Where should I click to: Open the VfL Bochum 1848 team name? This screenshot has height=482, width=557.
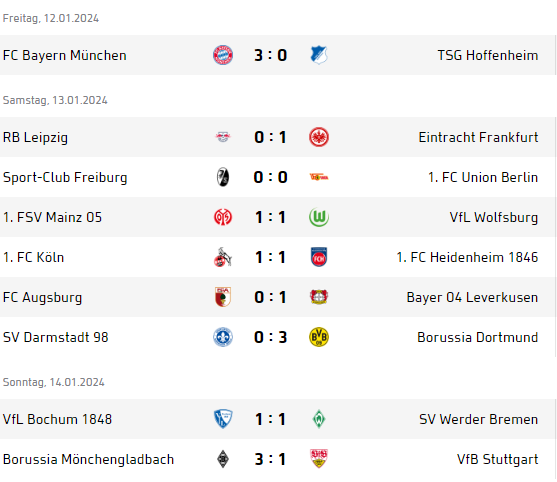point(57,419)
